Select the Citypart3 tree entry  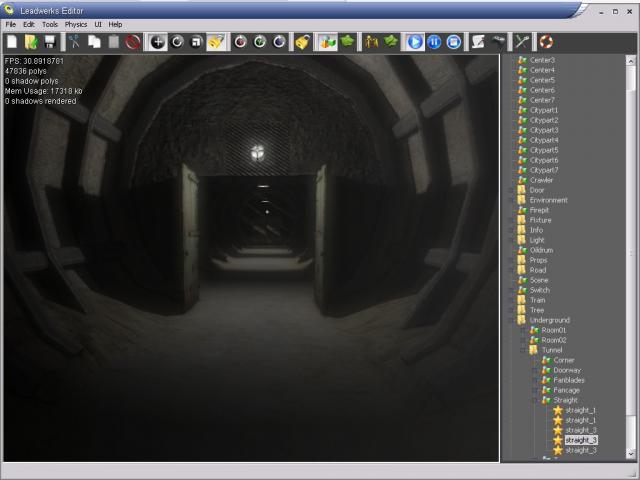pyautogui.click(x=544, y=130)
